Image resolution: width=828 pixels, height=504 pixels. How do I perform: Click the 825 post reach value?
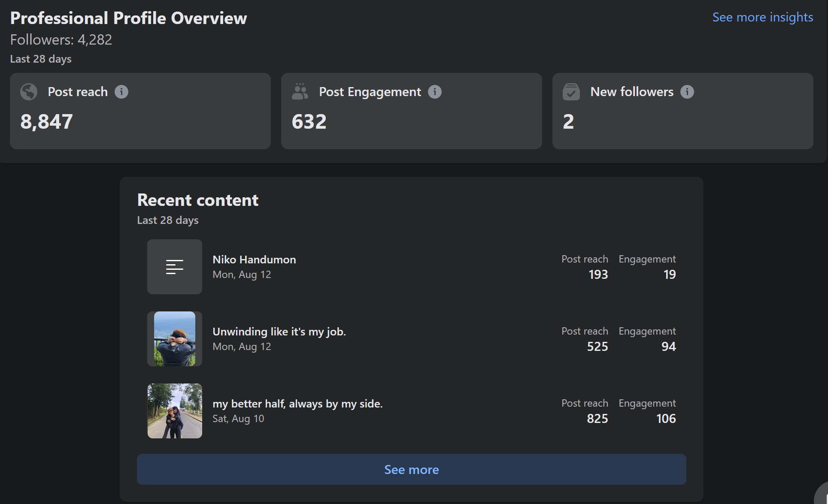tap(597, 419)
